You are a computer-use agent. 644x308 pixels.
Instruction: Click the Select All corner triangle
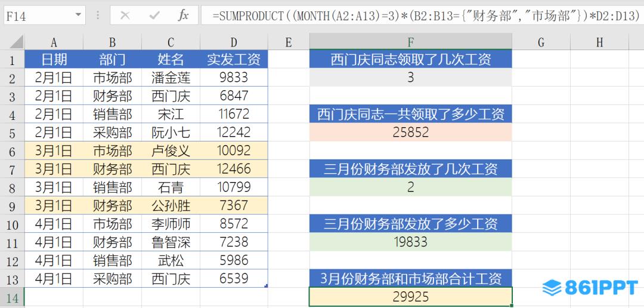coord(17,42)
